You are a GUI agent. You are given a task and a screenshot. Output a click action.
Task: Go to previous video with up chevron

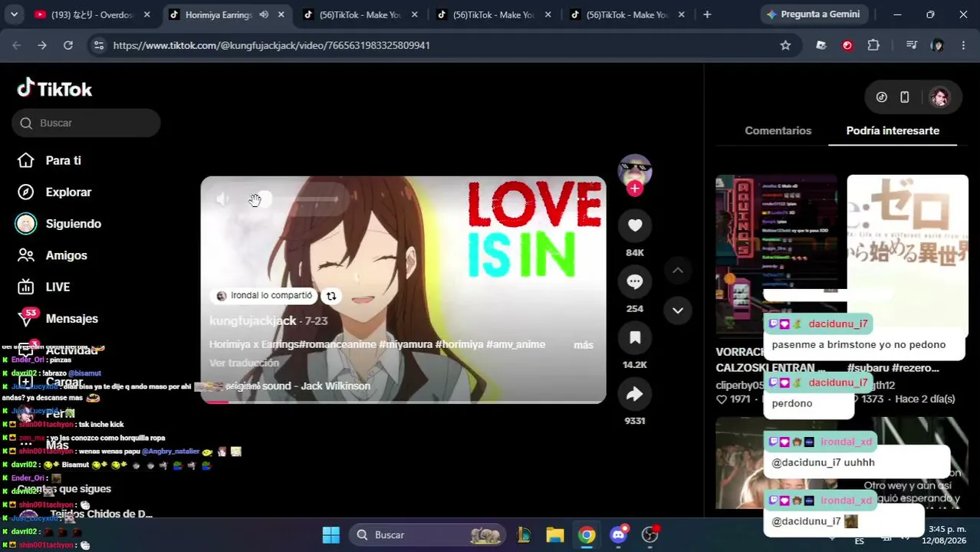[x=678, y=271]
